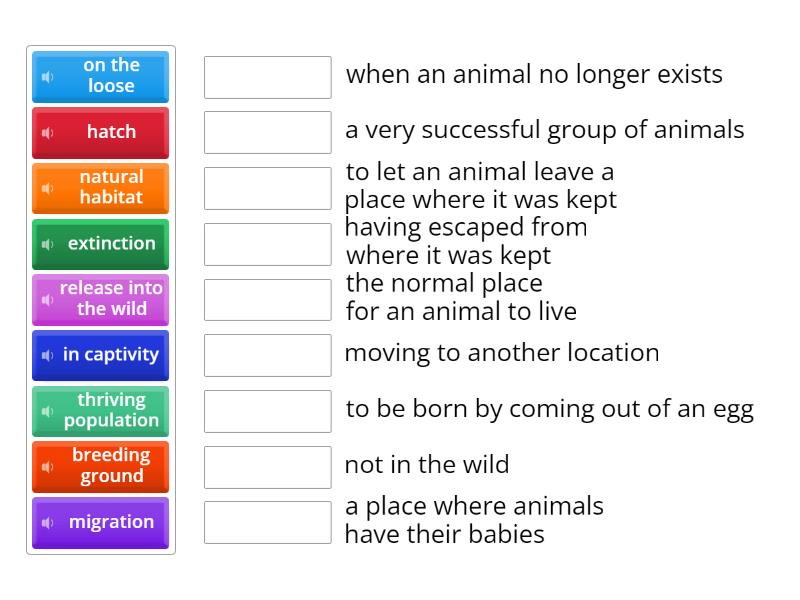This screenshot has width=800, height=600.
Task: Click speaker icon on 'natural habitat' tile
Action: coord(47,189)
